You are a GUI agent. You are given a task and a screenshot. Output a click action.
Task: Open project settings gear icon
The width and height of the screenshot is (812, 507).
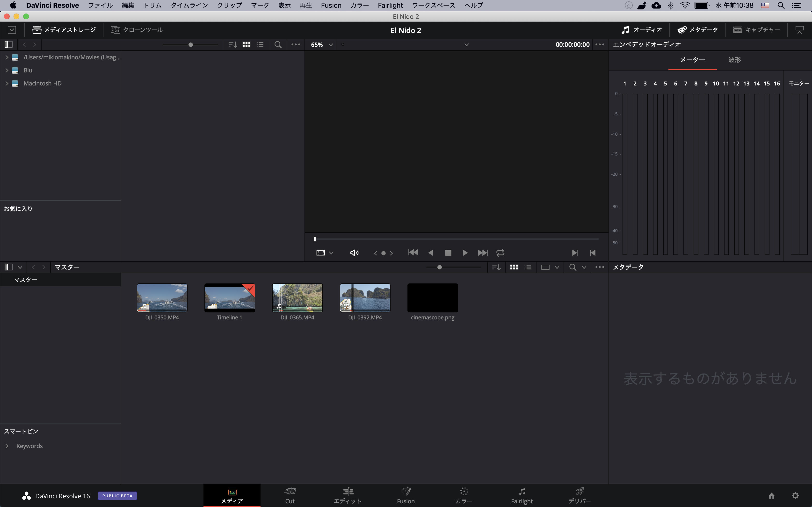coord(795,496)
